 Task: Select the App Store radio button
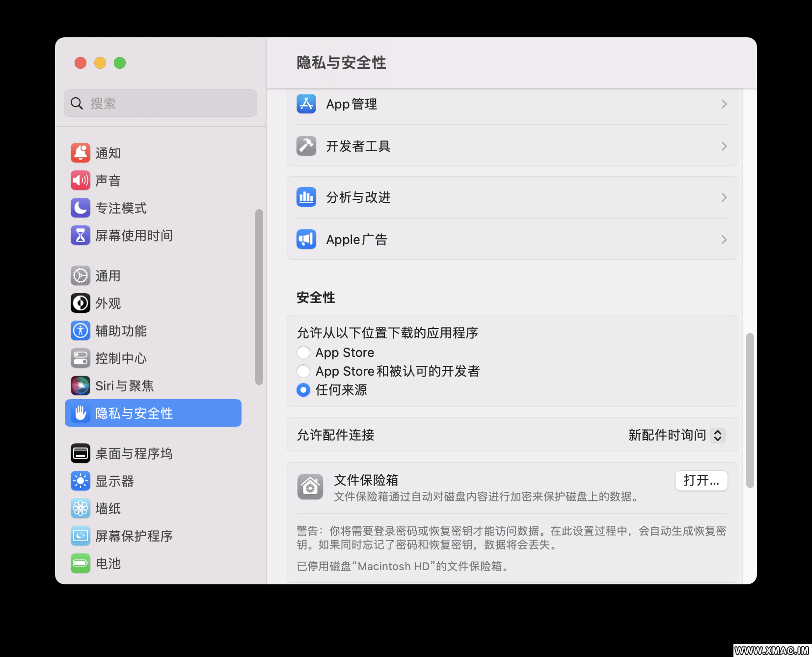(x=303, y=353)
